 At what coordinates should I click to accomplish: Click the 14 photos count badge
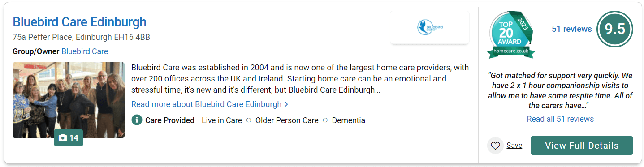click(69, 138)
